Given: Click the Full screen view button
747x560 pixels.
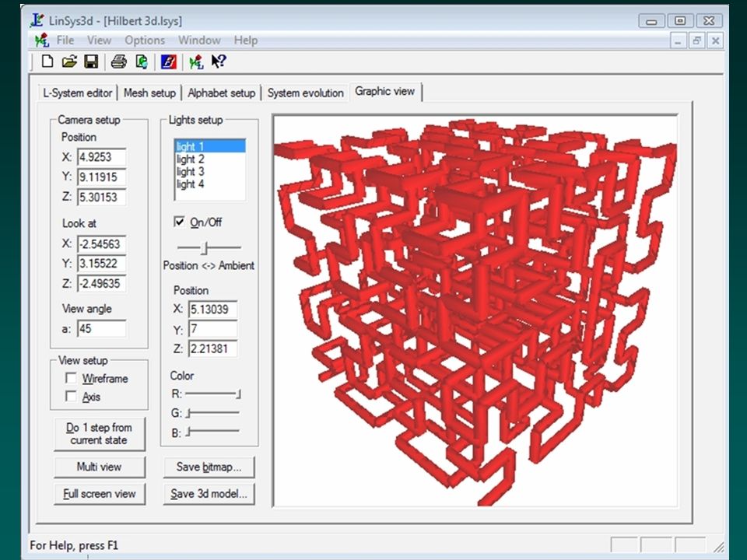Looking at the screenshot, I should (x=99, y=494).
